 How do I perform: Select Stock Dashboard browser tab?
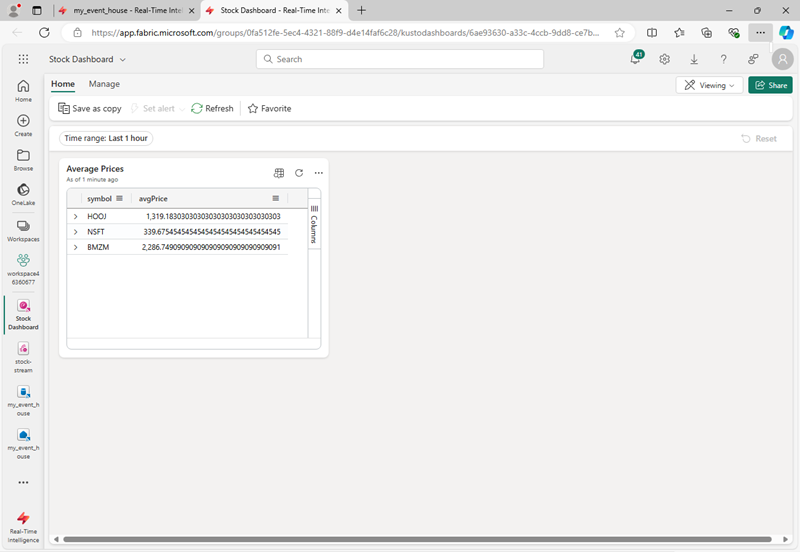(x=274, y=10)
